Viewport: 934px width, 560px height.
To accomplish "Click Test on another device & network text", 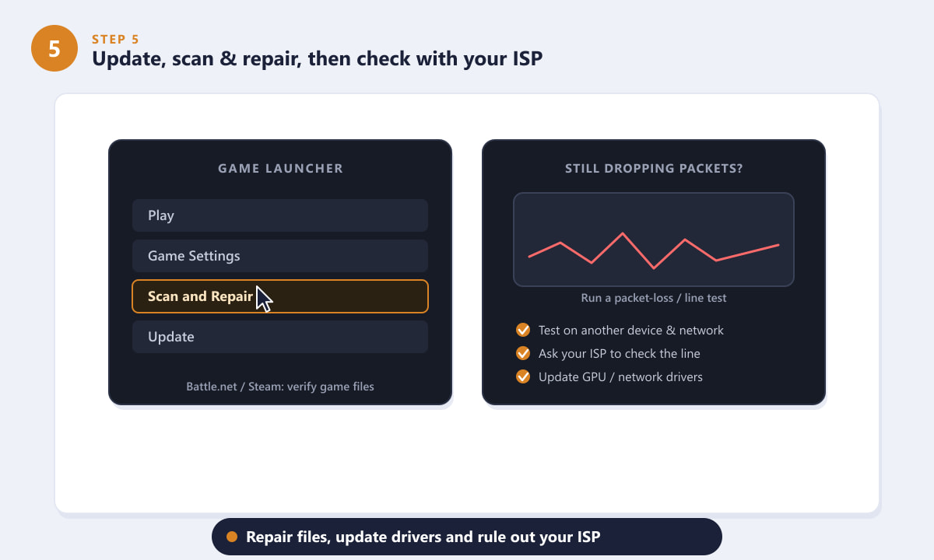I will point(631,330).
